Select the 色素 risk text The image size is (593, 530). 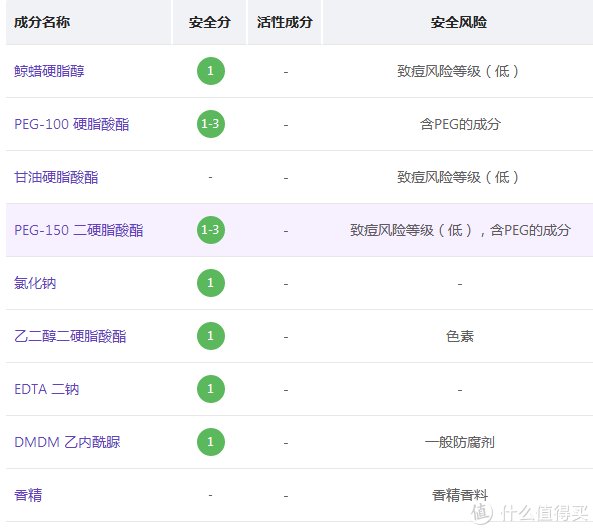[x=460, y=336]
